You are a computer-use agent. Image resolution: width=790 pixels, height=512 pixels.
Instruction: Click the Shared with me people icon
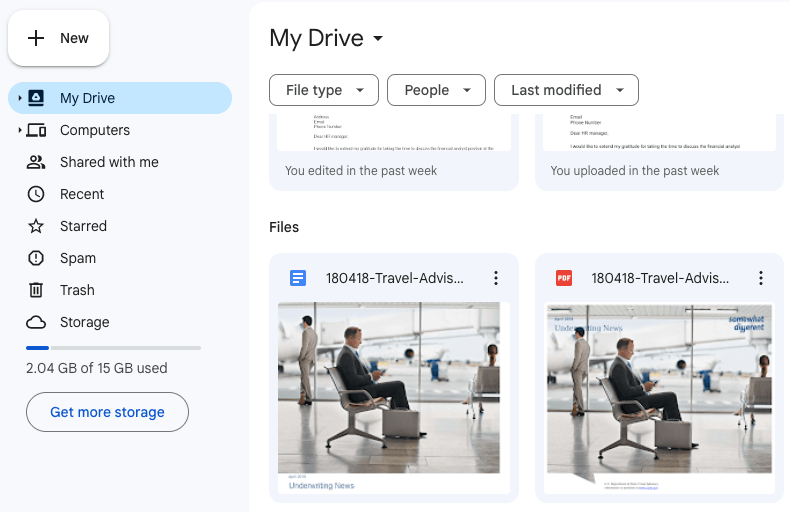tap(37, 162)
